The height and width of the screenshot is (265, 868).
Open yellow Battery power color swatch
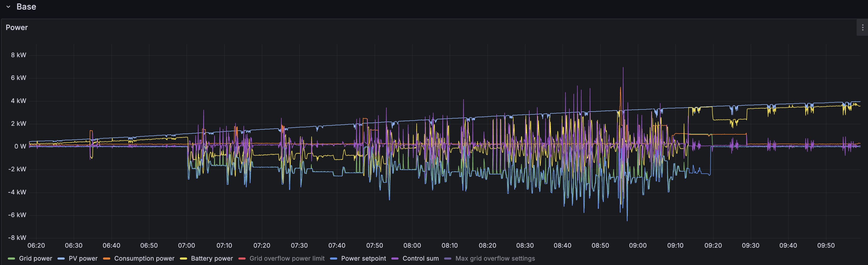pos(183,259)
